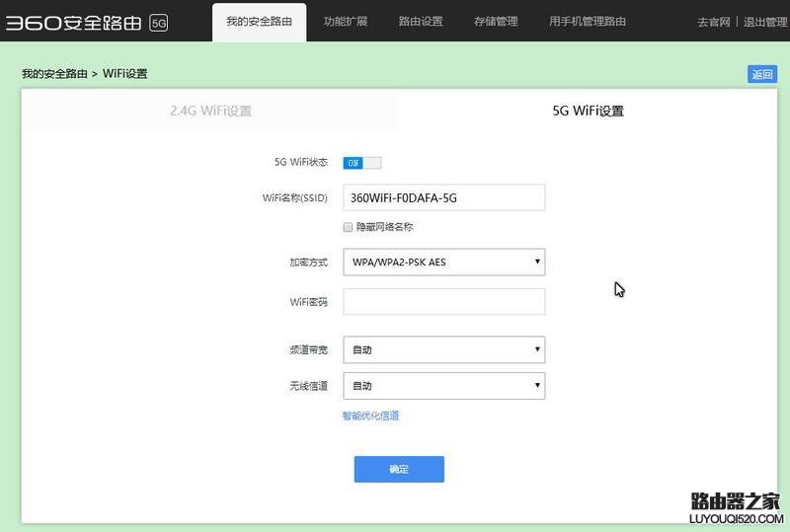Click the 5G badge icon beside logo
The image size is (790, 532).
point(159,23)
